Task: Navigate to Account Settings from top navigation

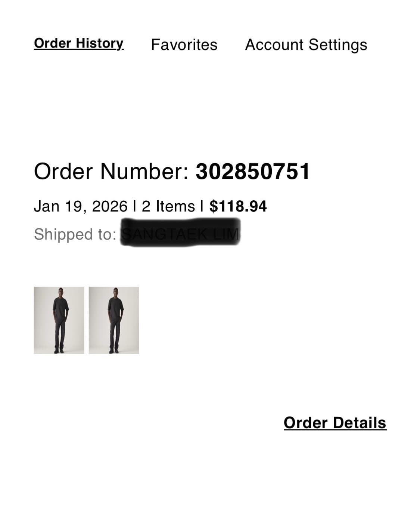Action: (x=306, y=45)
